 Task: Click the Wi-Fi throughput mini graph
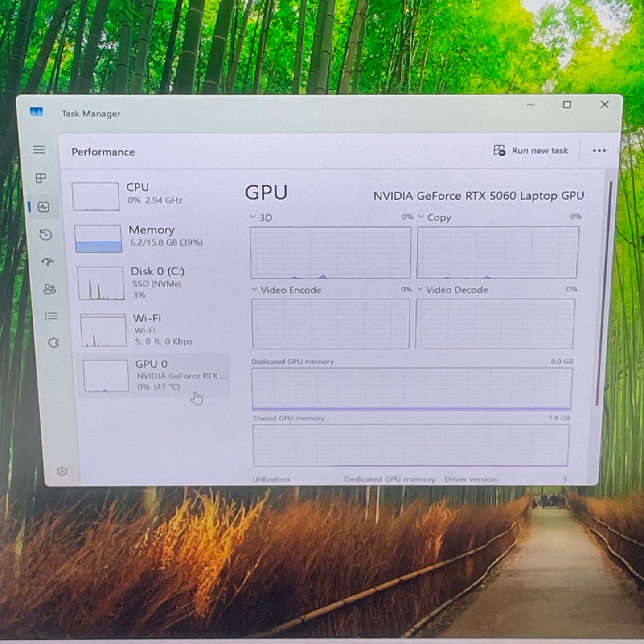104,330
